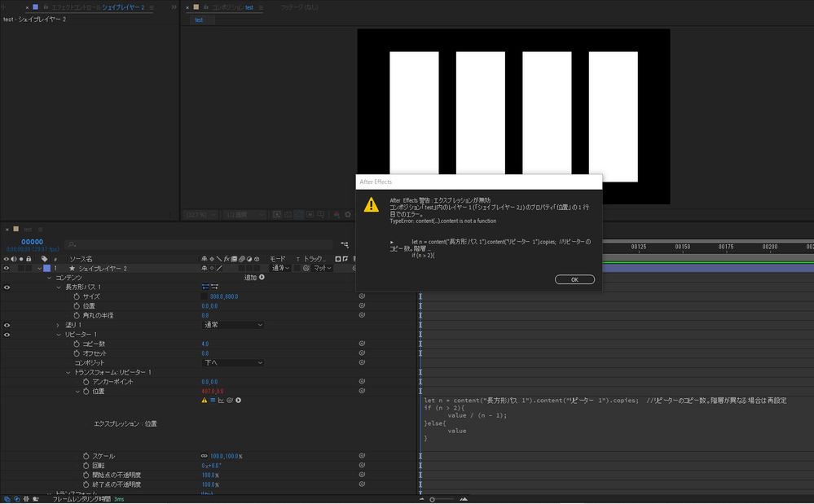Select the フッテージ (なし) tab
The height and width of the screenshot is (504, 814).
click(x=300, y=7)
